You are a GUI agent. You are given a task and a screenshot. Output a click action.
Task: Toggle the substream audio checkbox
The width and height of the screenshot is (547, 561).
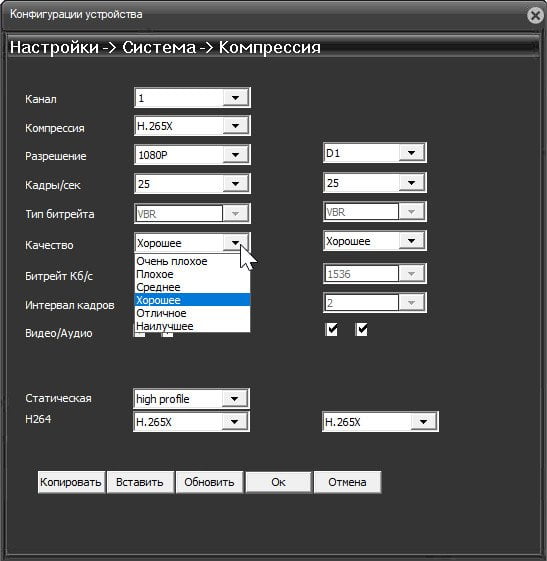(361, 330)
